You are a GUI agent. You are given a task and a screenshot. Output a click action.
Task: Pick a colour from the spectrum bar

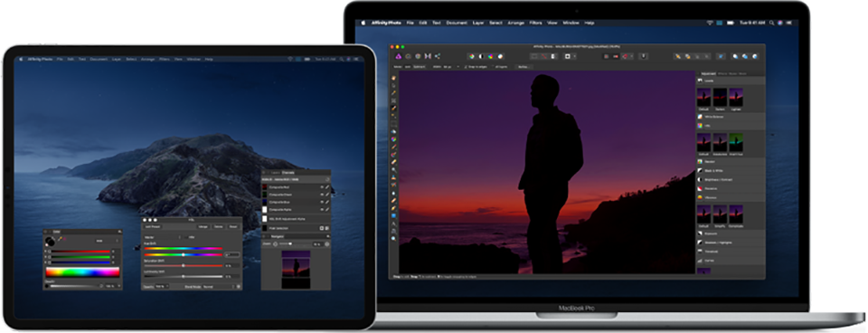coord(82,272)
